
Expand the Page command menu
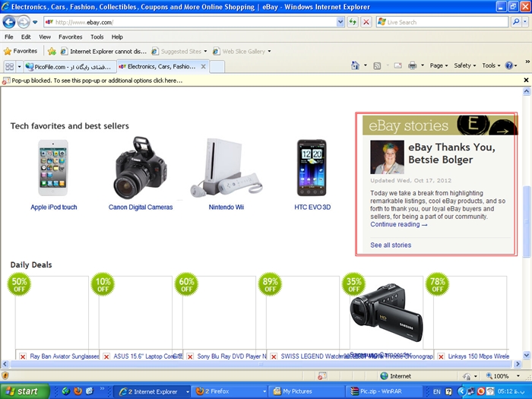point(439,65)
